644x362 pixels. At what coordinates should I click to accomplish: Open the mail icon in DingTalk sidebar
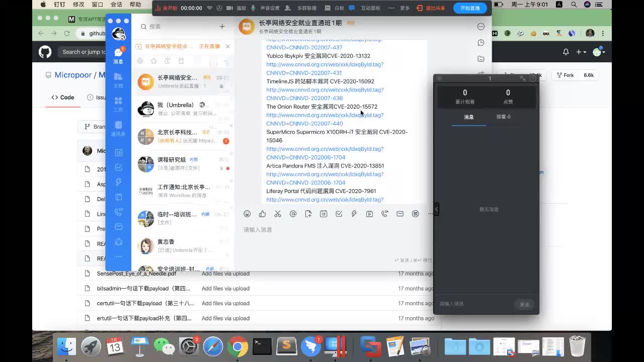pos(119,227)
